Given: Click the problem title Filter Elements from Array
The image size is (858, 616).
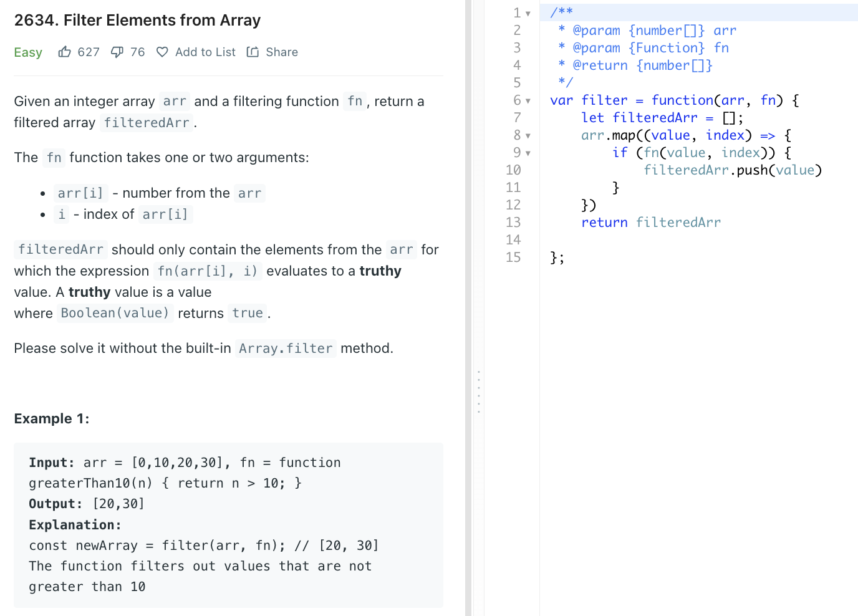Looking at the screenshot, I should click(137, 20).
